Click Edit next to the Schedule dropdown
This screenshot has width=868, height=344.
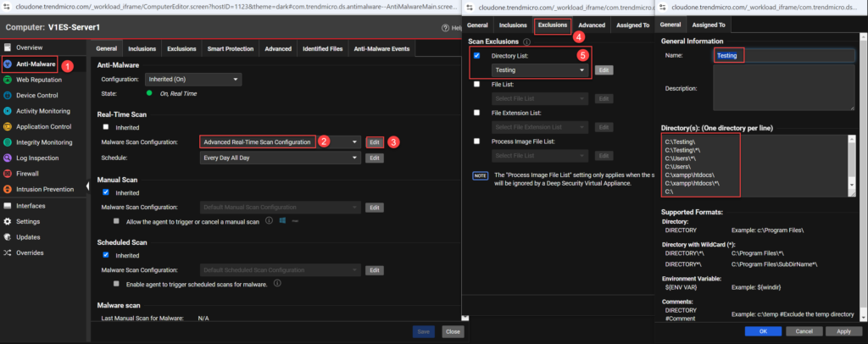click(x=374, y=158)
